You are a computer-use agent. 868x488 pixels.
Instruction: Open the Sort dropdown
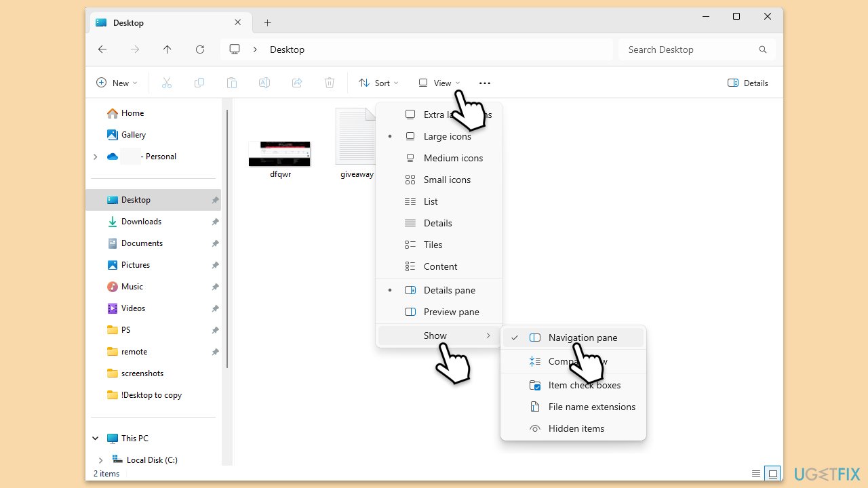coord(378,83)
